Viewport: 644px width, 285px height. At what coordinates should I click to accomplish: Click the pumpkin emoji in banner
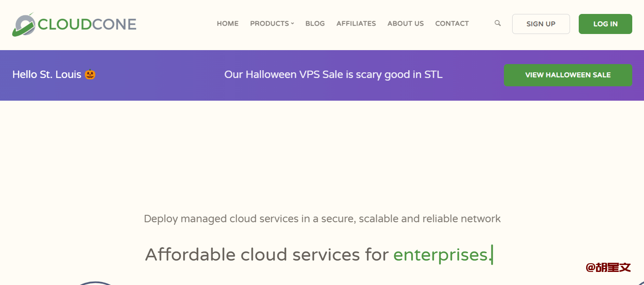90,75
